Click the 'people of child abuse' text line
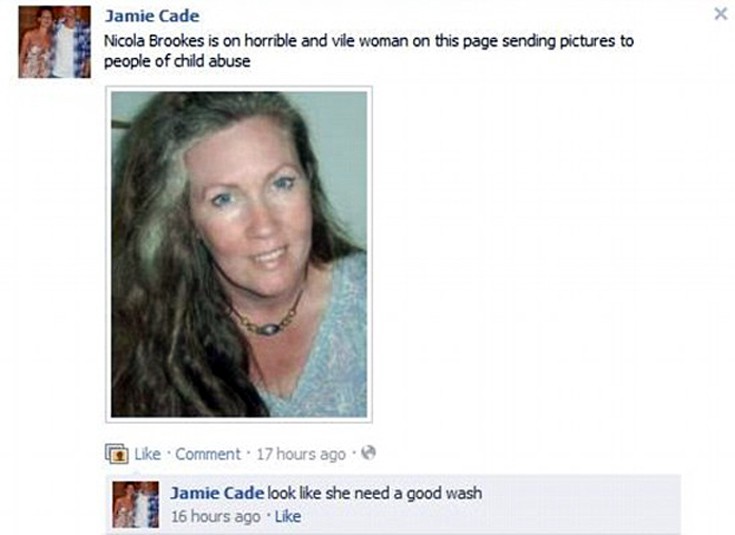Screen dimensions: 735x535 point(177,61)
